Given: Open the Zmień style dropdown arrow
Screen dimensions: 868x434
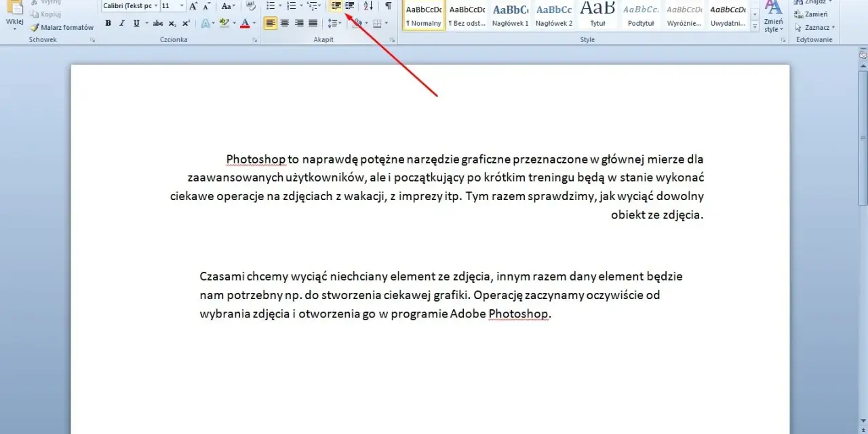Looking at the screenshot, I should tap(781, 30).
